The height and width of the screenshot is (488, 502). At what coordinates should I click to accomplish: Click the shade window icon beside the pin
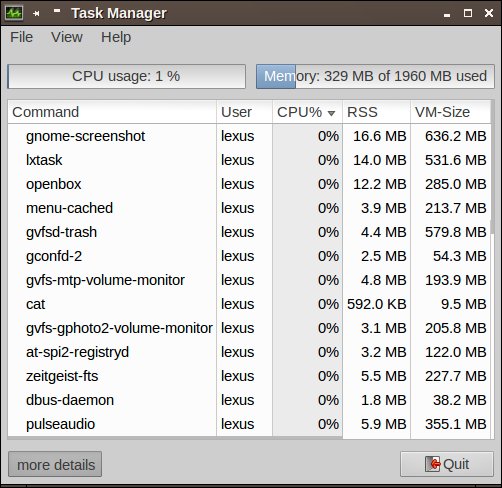[57, 11]
